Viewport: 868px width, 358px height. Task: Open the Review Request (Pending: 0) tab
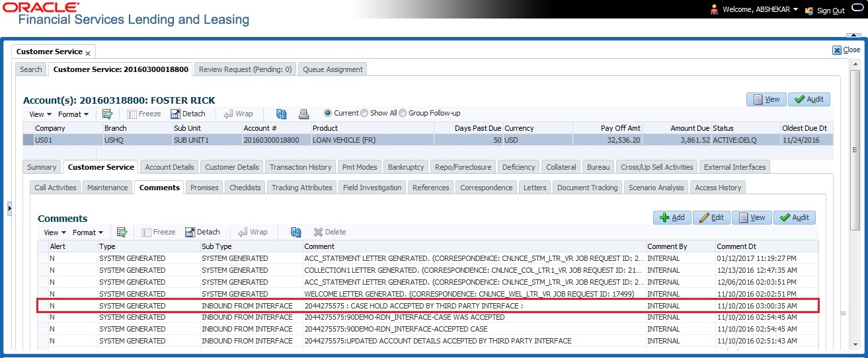pyautogui.click(x=245, y=69)
